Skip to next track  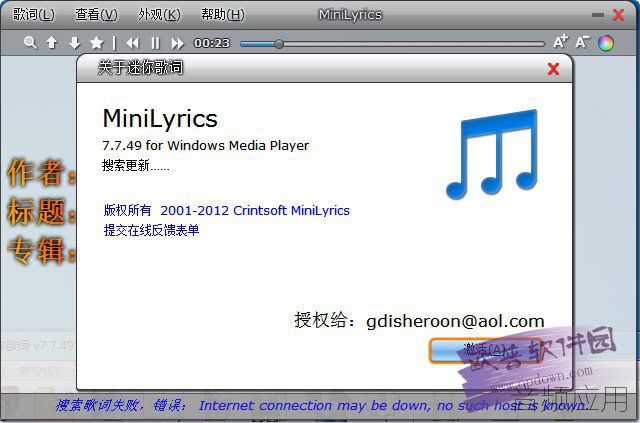[x=178, y=43]
